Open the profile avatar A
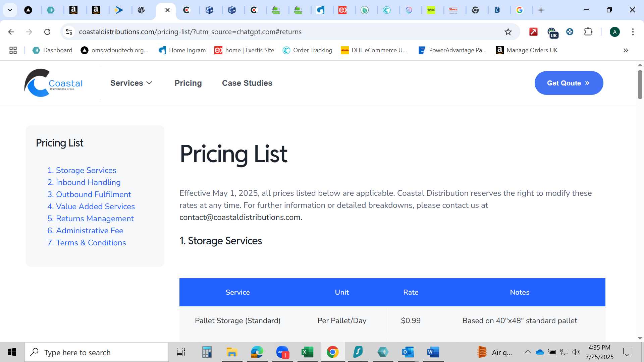 point(614,32)
